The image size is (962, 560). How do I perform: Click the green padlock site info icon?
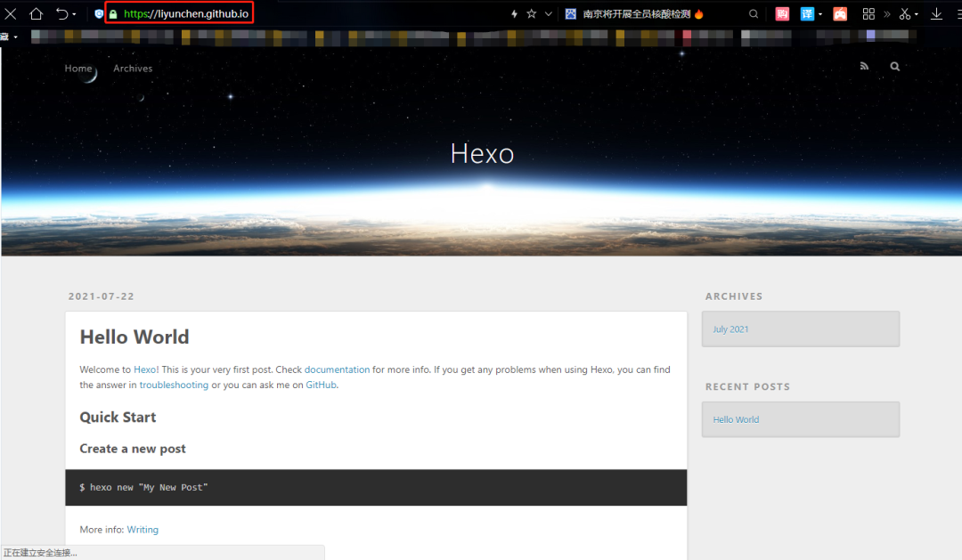[x=113, y=13]
